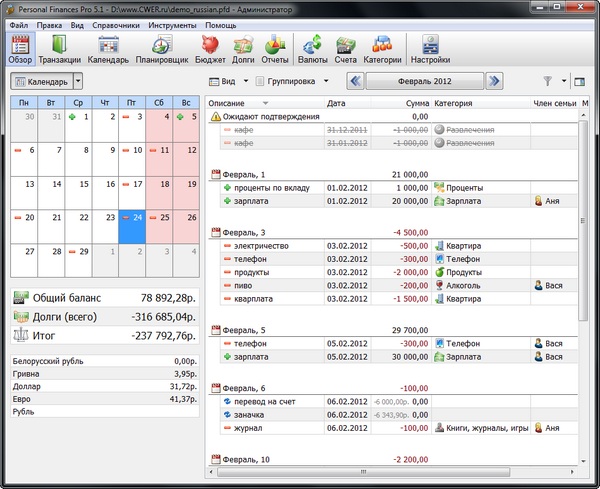Viewport: 600px width, 489px height.
Task: Open the Транзакции (Transactions) toolbar icon
Action: pyautogui.click(x=61, y=47)
